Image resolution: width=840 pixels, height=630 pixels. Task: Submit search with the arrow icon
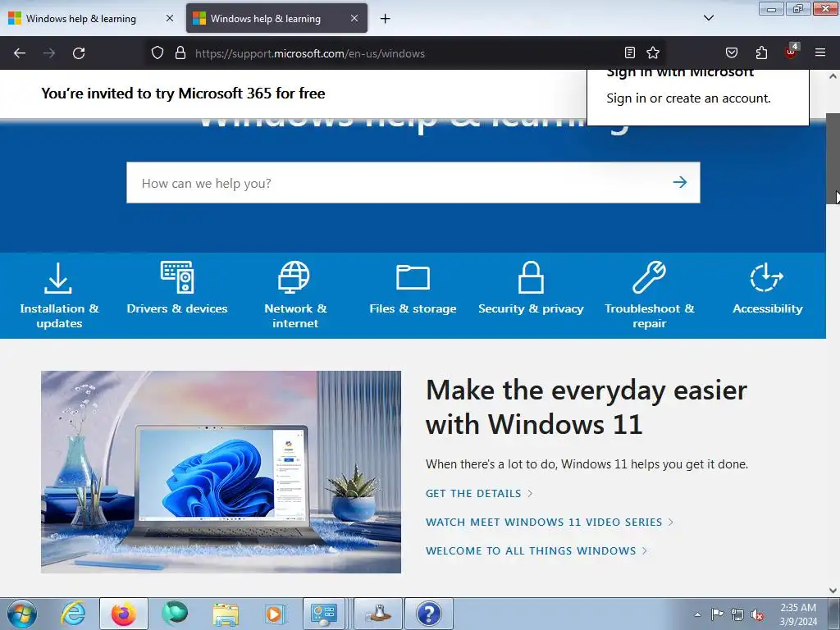[680, 182]
